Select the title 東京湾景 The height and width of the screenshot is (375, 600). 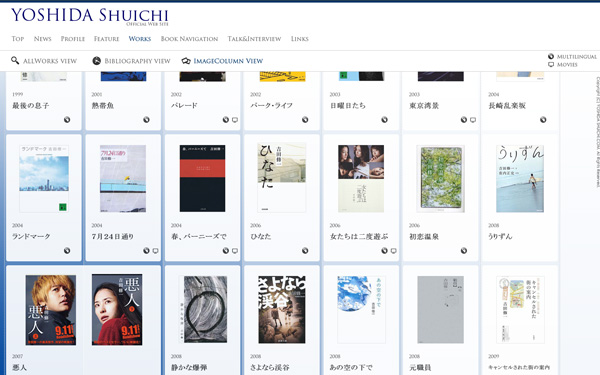tap(424, 106)
